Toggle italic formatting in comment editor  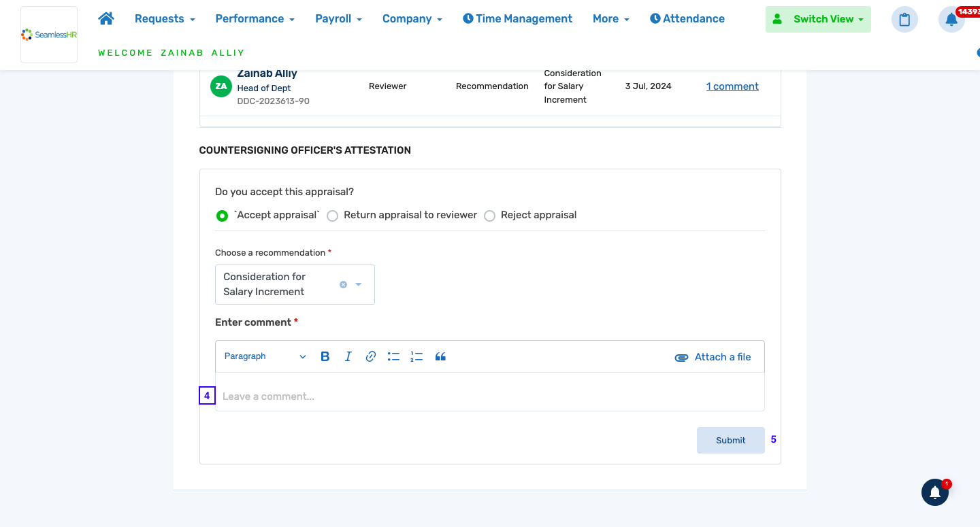point(348,356)
